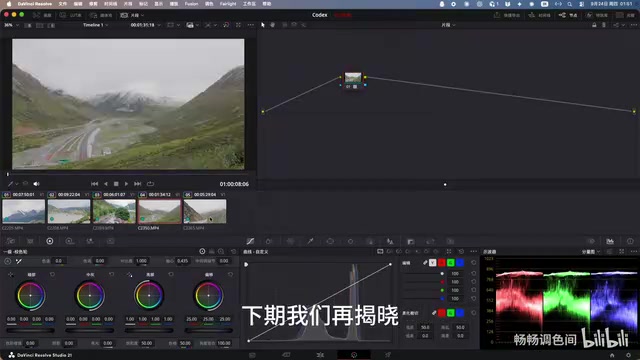Click the Auto balance button
This screenshot has width=640, height=360.
pos(8,261)
